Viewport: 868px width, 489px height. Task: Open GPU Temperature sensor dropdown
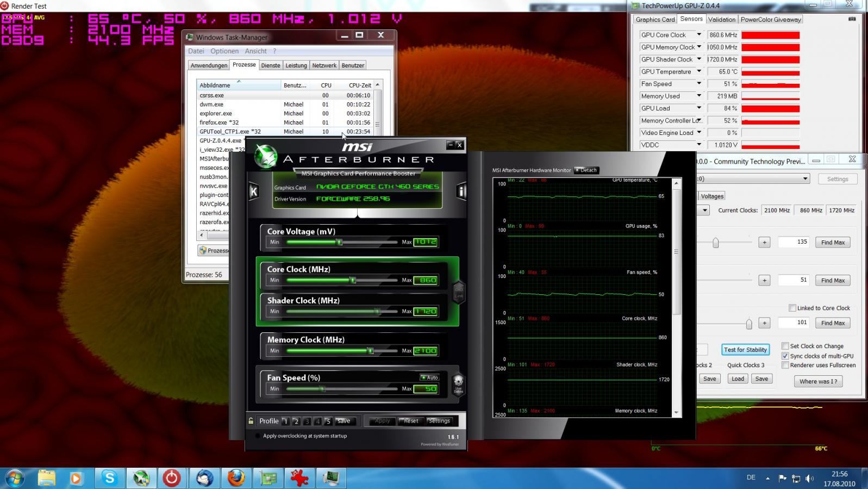[699, 71]
